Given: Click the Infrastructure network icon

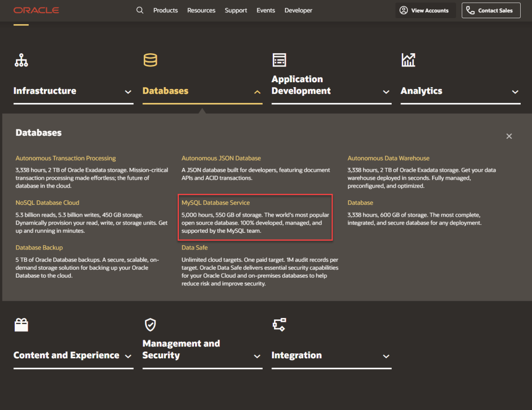Looking at the screenshot, I should [x=21, y=60].
